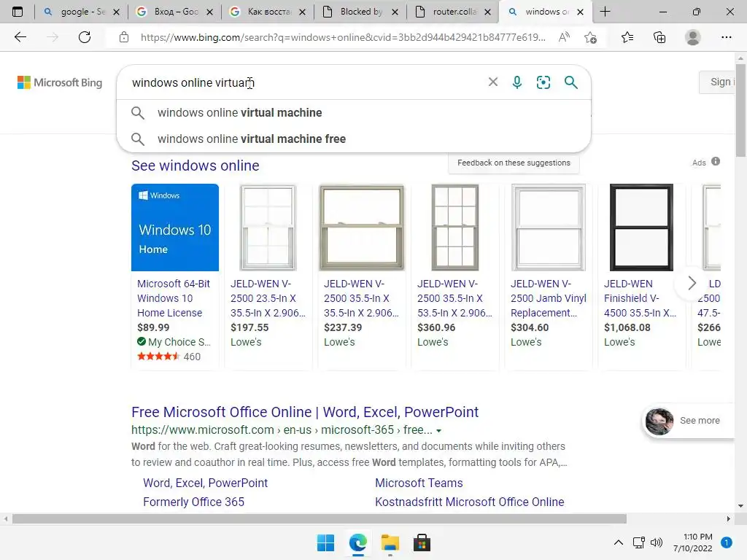Open Windows 10 Home product image
Image resolution: width=747 pixels, height=560 pixels.
click(175, 227)
